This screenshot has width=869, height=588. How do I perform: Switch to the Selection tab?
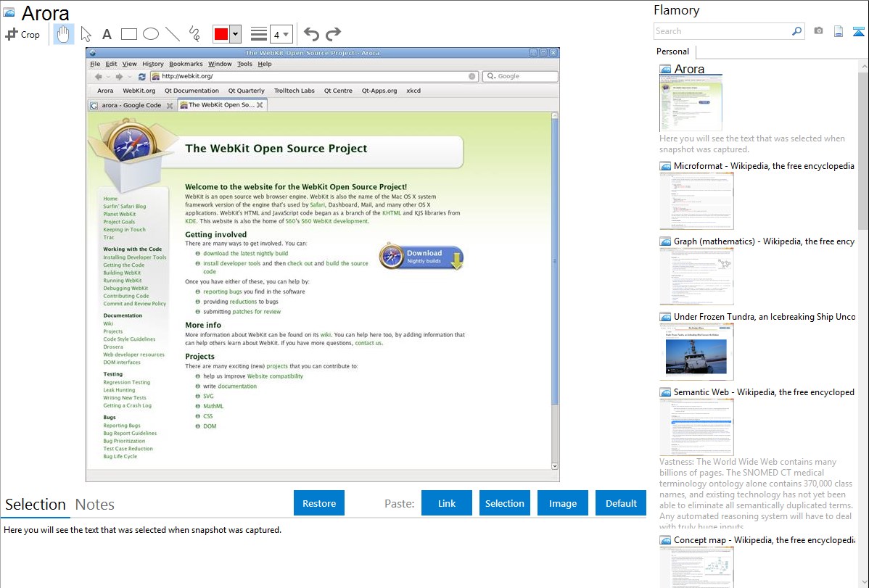click(36, 505)
